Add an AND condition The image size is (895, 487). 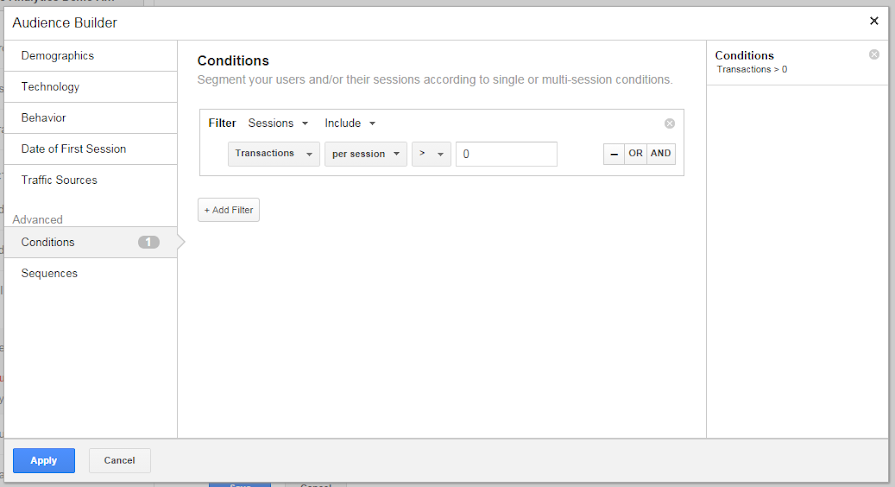coord(661,154)
